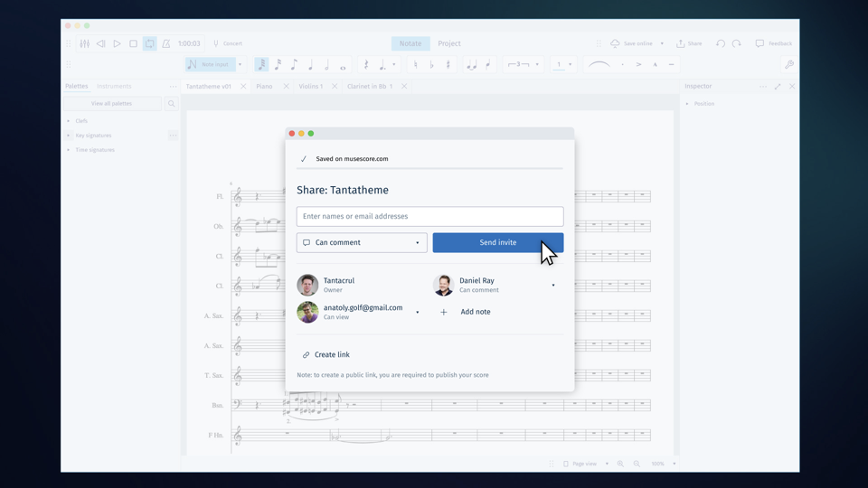This screenshot has height=488, width=868.
Task: Apply the natural accidental
Action: 416,65
